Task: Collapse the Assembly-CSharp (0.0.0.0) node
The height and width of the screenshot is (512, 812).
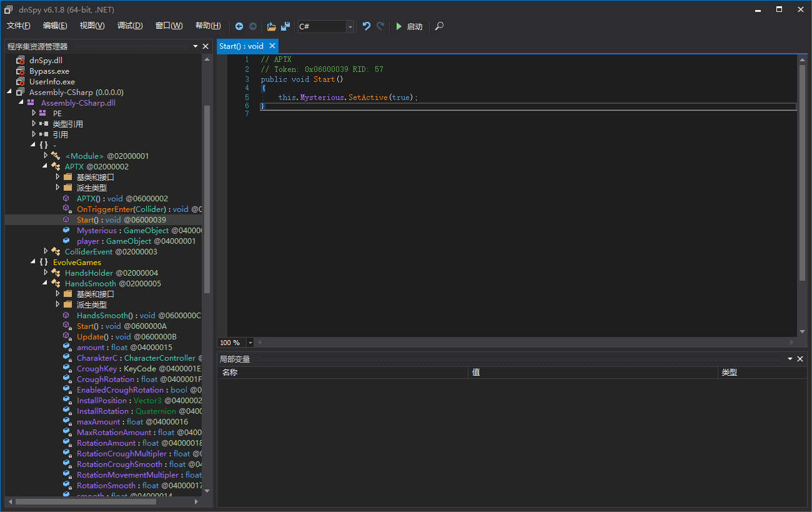Action: pyautogui.click(x=9, y=92)
